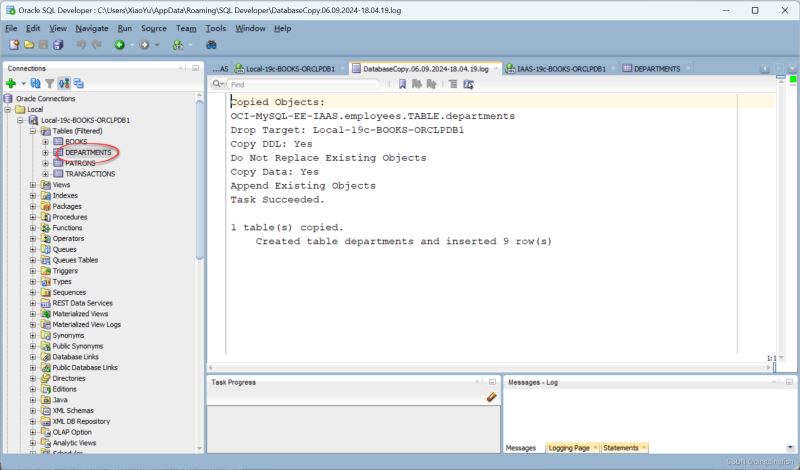Collapse the Tables (Filtered) node

tap(33, 131)
